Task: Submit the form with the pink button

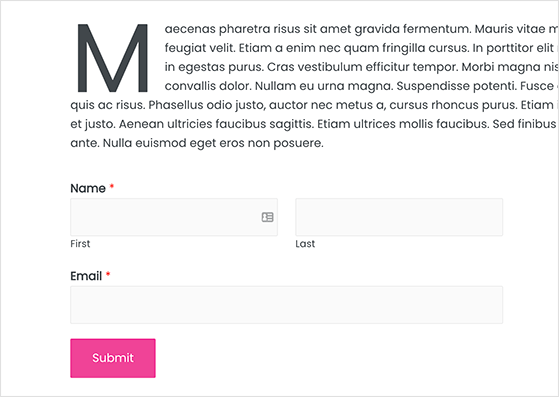Action: pyautogui.click(x=113, y=358)
